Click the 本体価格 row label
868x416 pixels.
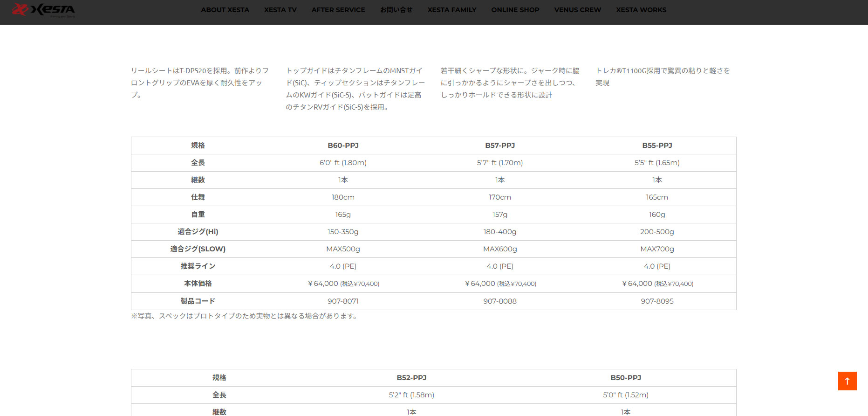point(198,284)
